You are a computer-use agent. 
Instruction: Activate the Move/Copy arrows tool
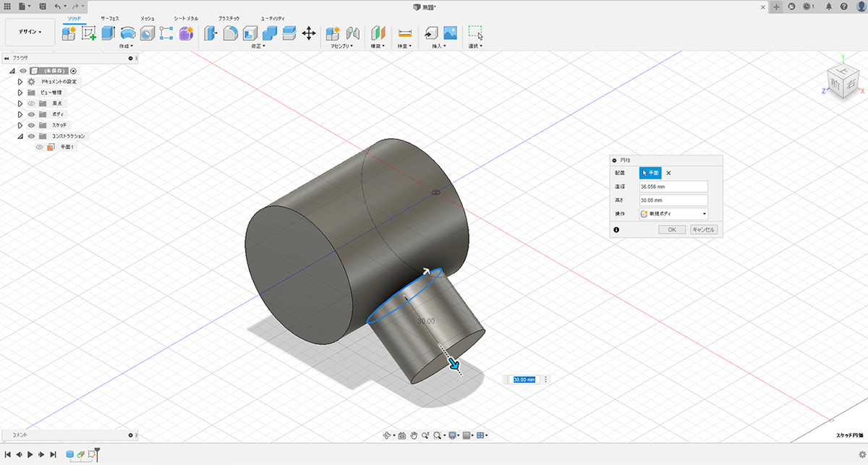(x=308, y=33)
